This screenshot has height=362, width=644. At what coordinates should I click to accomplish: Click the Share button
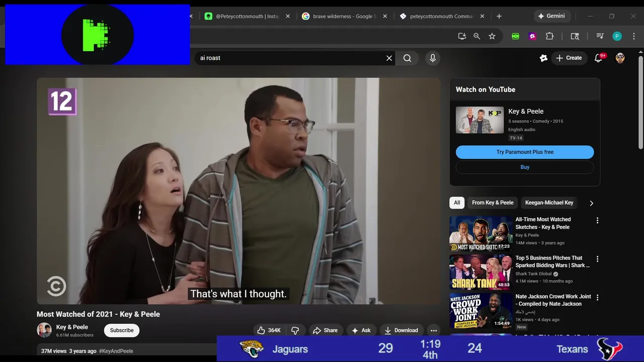[325, 330]
